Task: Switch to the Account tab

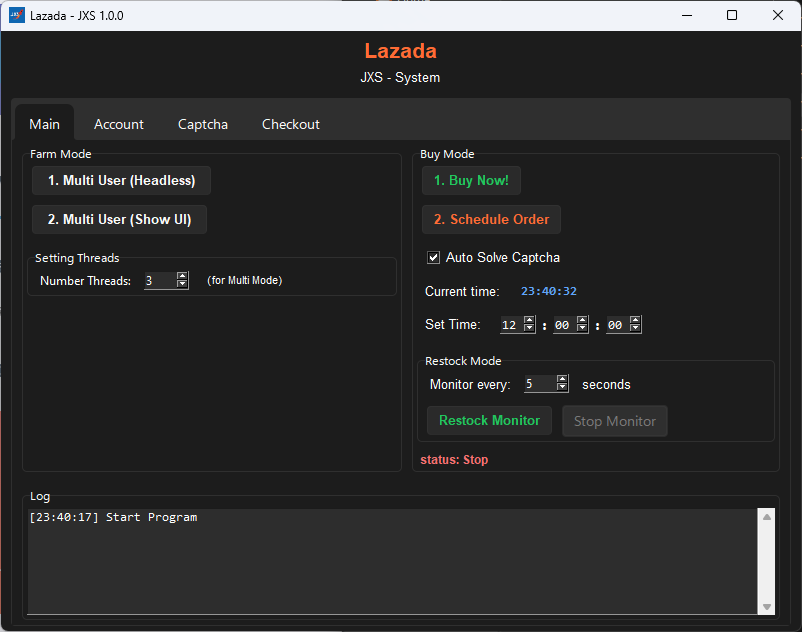Action: [x=119, y=124]
